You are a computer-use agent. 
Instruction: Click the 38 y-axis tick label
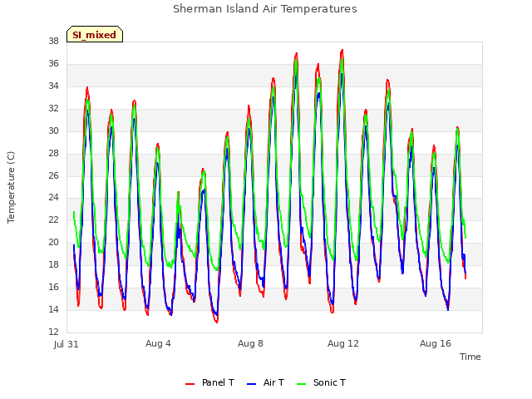pos(53,41)
